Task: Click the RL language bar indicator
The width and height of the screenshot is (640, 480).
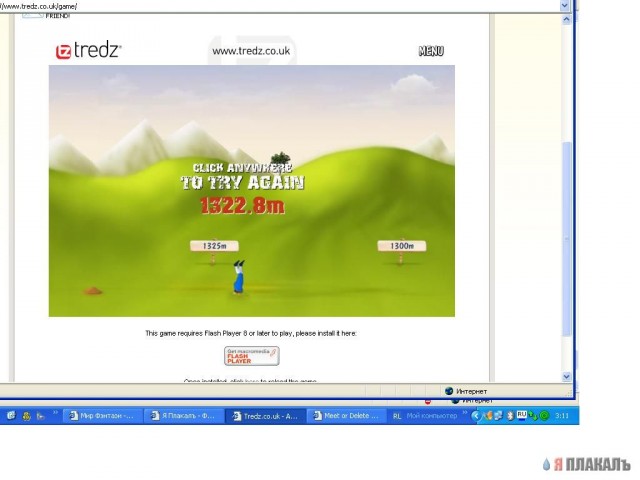Action: [397, 416]
